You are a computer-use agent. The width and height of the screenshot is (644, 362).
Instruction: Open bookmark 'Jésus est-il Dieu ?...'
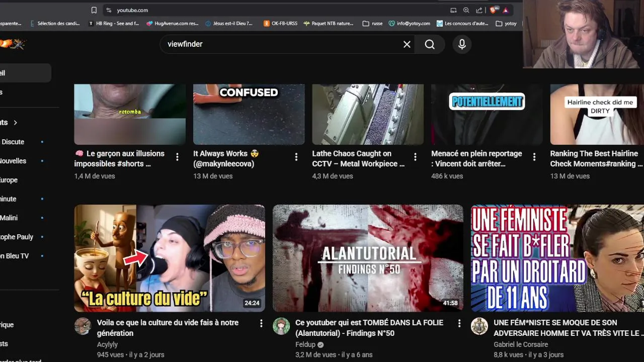tap(229, 23)
